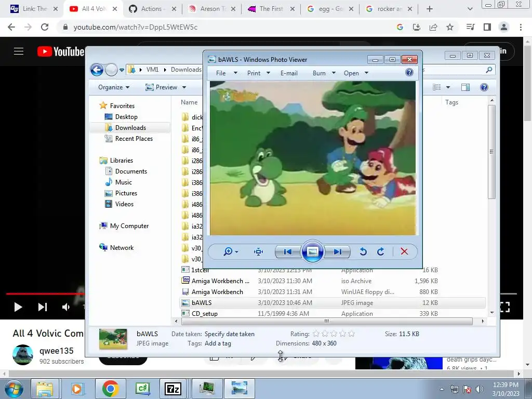Set rating with fifth star
Viewport: 532px width, 399px height.
tap(352, 334)
